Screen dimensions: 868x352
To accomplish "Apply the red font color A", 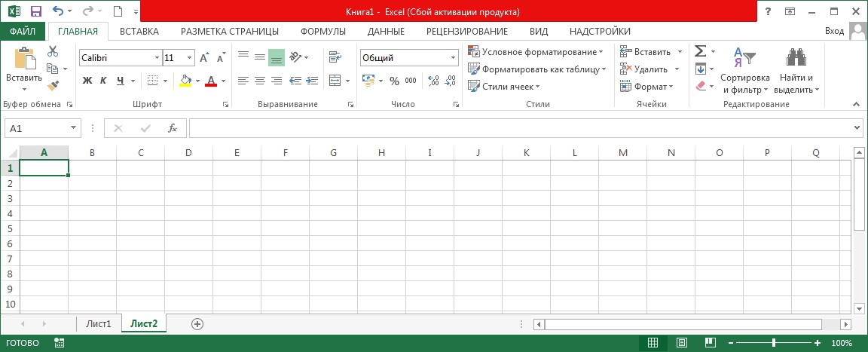I will [x=211, y=81].
